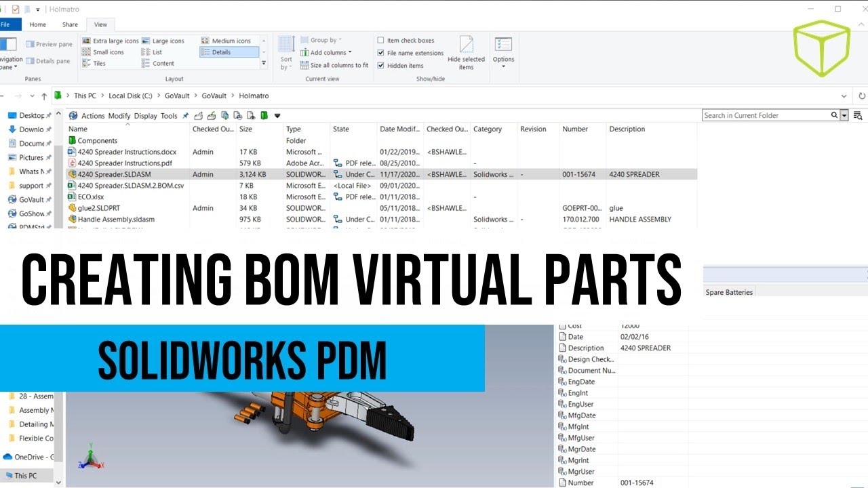Click the GoVault icon in navigation pane

[12, 200]
